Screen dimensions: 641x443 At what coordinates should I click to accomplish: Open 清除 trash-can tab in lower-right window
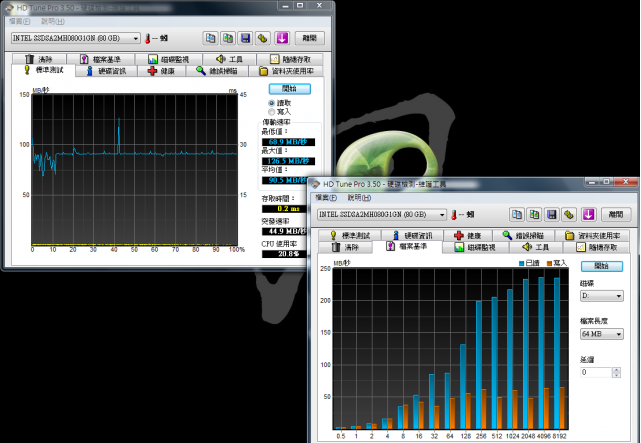345,247
